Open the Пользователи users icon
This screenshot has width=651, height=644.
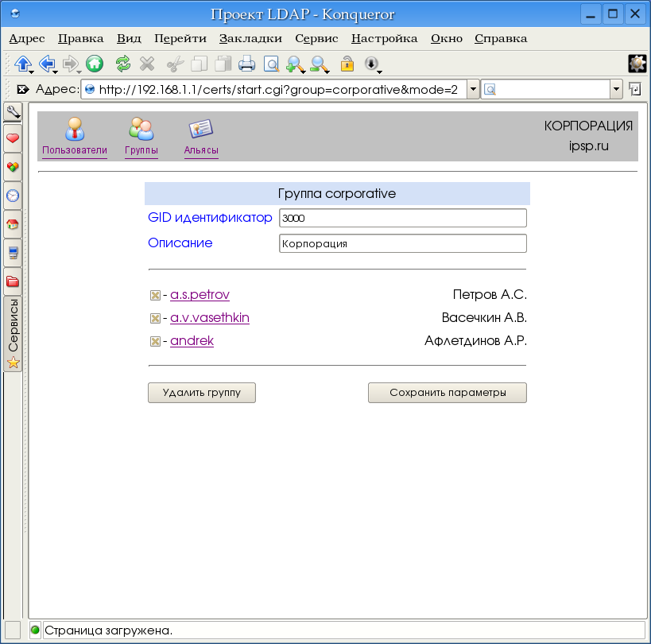click(x=75, y=128)
